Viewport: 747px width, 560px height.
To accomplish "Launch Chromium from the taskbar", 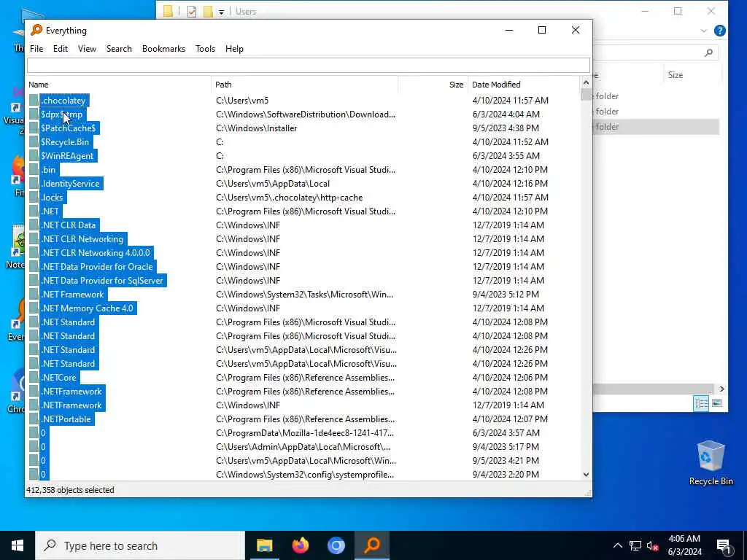I will tap(336, 545).
